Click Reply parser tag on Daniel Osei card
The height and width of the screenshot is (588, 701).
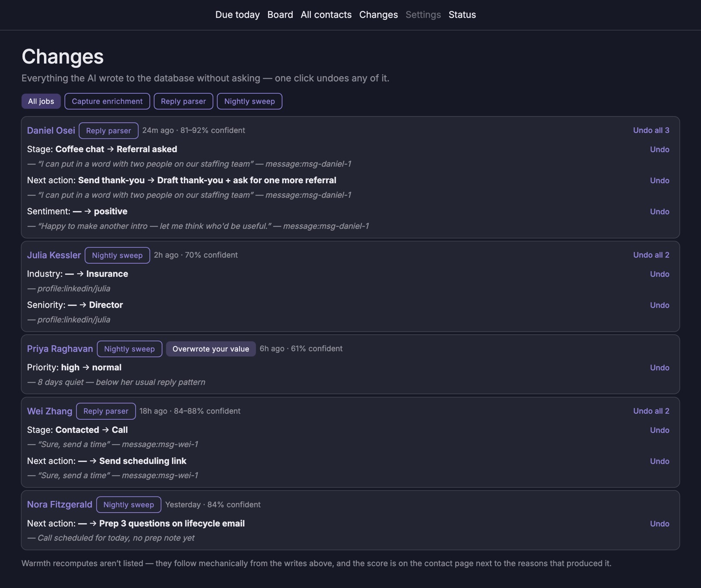tap(109, 131)
